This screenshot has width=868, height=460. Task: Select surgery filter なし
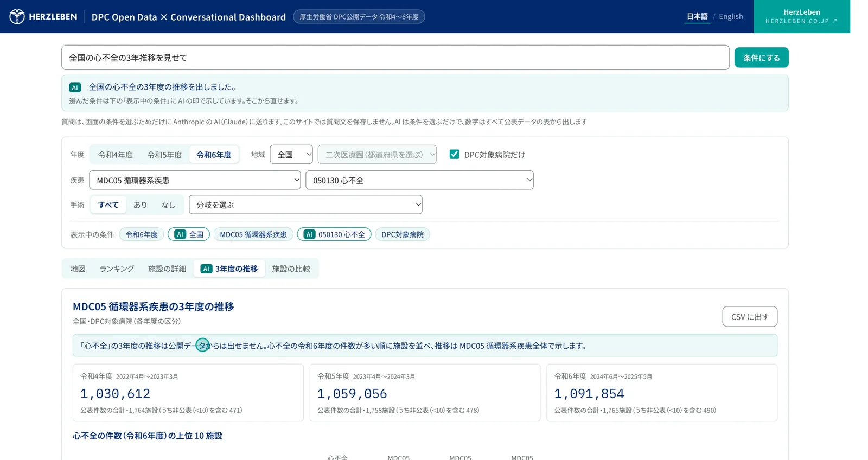[x=168, y=205]
